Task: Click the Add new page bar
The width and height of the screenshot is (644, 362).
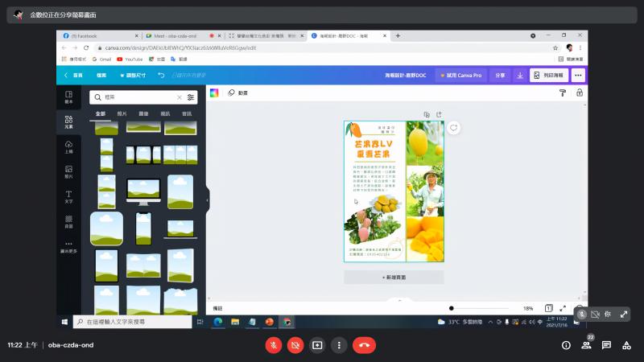Action: coord(394,278)
